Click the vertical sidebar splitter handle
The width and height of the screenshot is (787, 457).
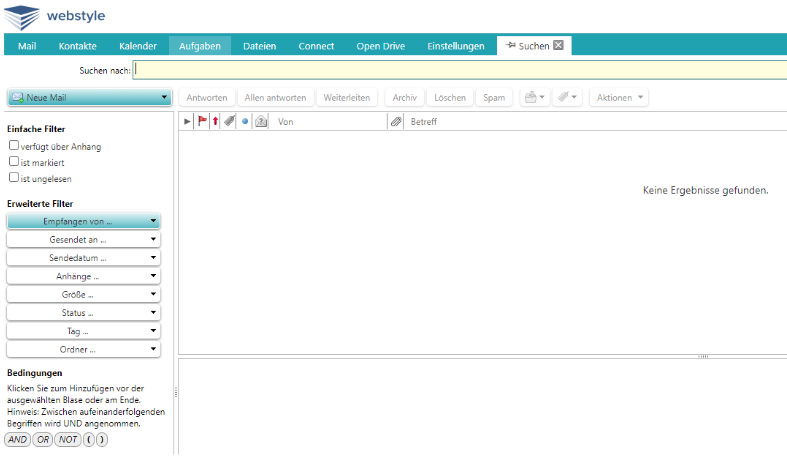(x=176, y=392)
